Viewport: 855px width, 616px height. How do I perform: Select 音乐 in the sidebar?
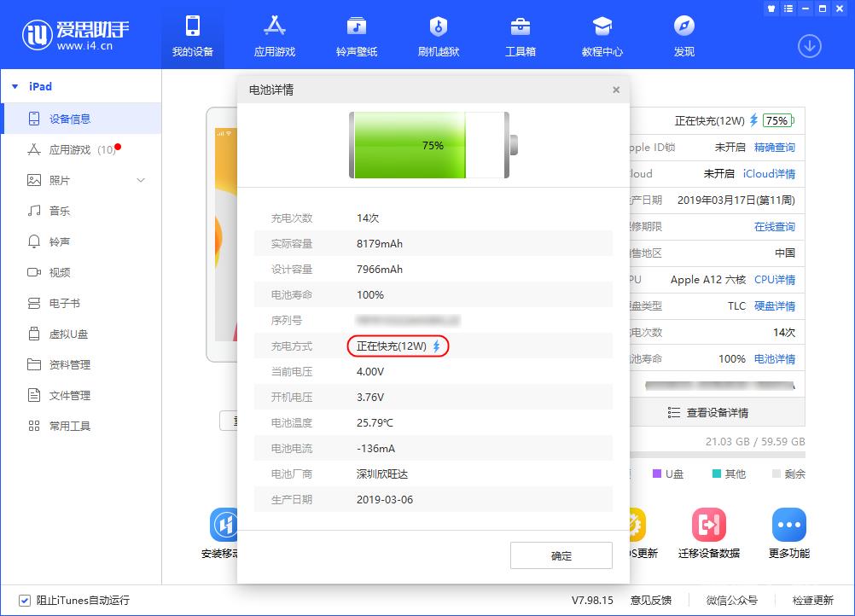(60, 211)
